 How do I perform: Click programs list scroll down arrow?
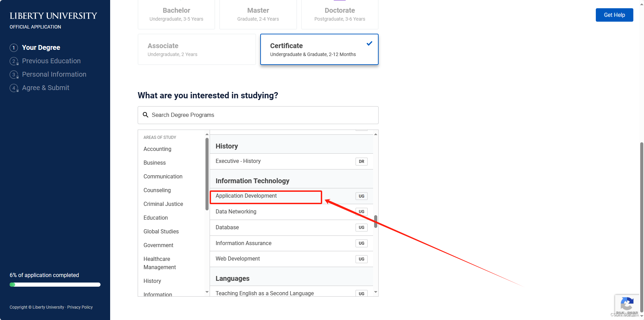click(x=376, y=292)
